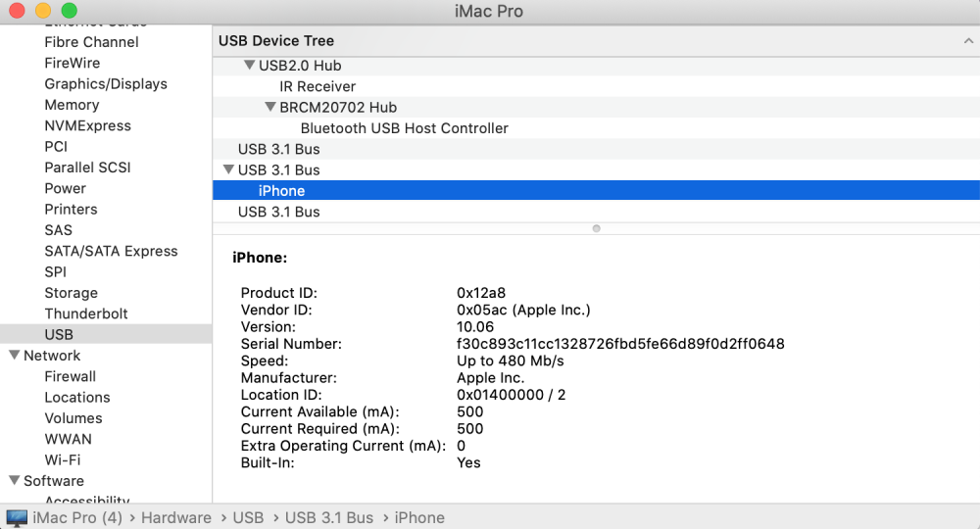The width and height of the screenshot is (980, 529).
Task: Collapse the BRCM20702 Hub disclosure triangle
Action: pyautogui.click(x=270, y=107)
